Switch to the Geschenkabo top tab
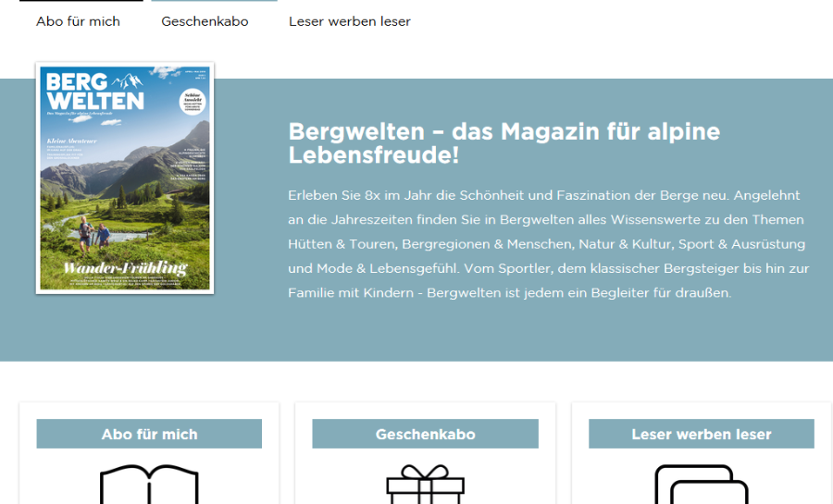This screenshot has width=833, height=504. tap(205, 21)
